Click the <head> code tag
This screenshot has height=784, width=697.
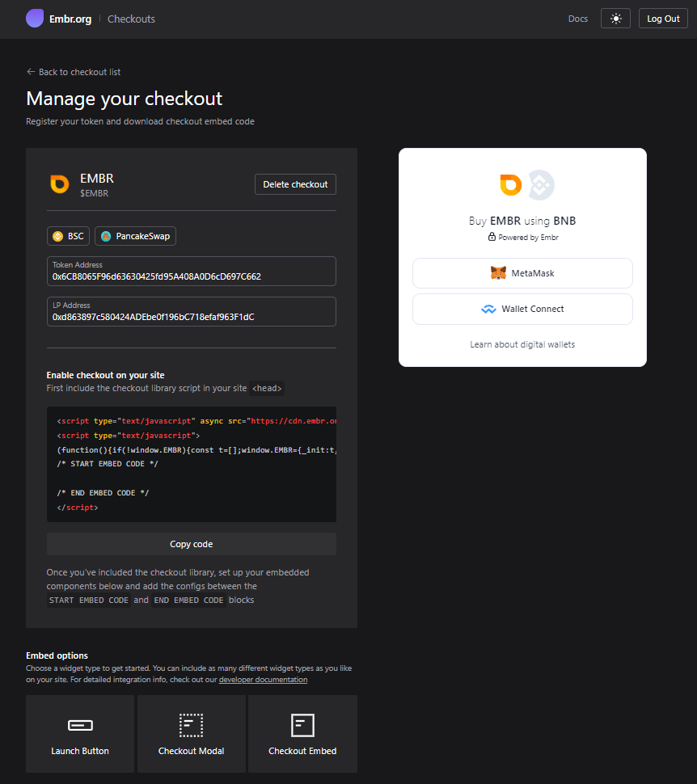(267, 388)
